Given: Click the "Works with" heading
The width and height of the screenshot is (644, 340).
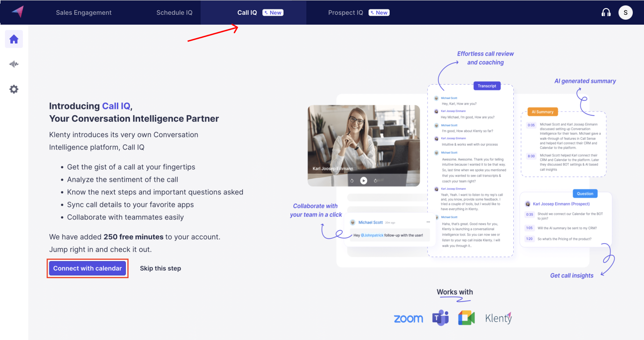Looking at the screenshot, I should pyautogui.click(x=455, y=292).
